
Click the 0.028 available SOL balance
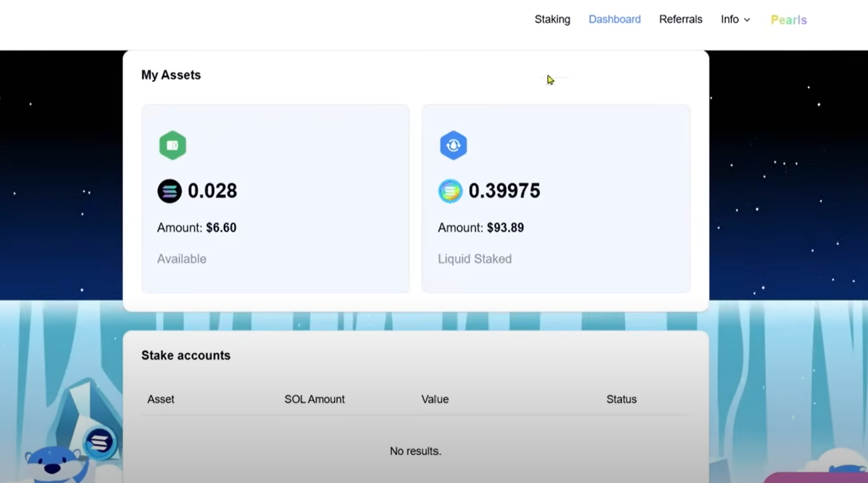pos(212,191)
